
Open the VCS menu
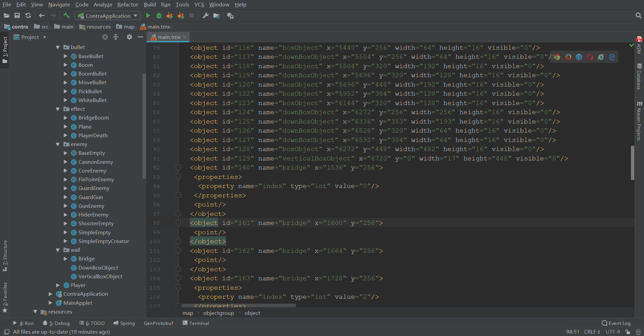199,4
